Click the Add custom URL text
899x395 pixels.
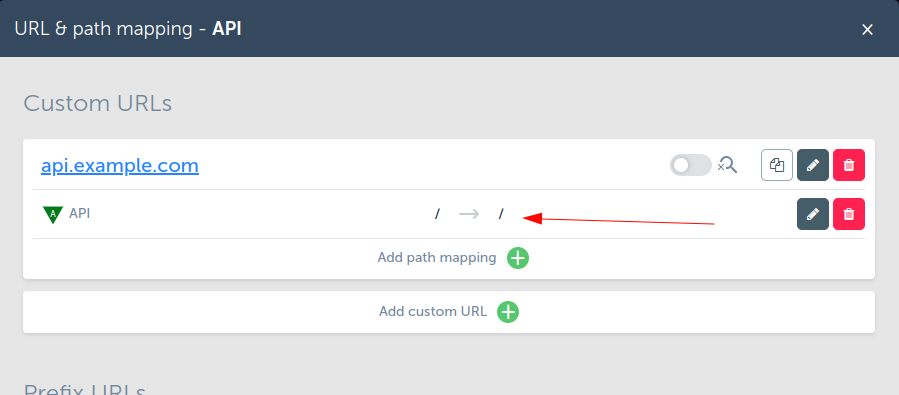[x=433, y=311]
